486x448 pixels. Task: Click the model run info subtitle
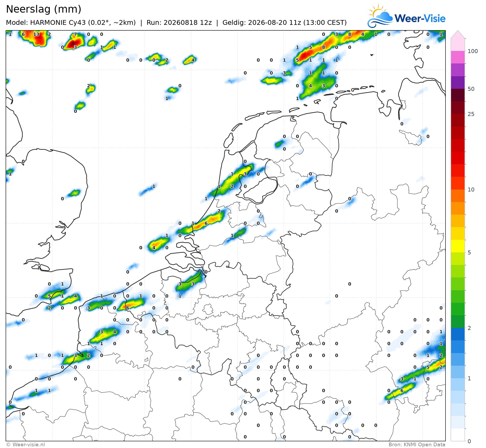tap(176, 23)
